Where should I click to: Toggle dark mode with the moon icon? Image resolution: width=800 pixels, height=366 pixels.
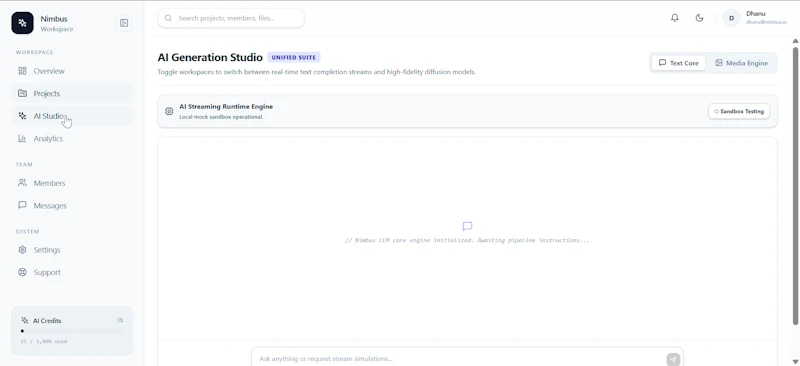(699, 18)
